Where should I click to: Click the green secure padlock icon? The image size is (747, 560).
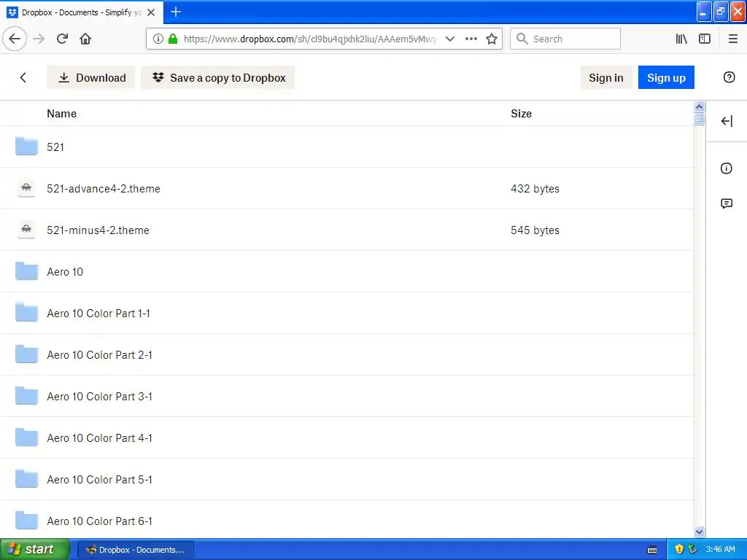pyautogui.click(x=173, y=39)
